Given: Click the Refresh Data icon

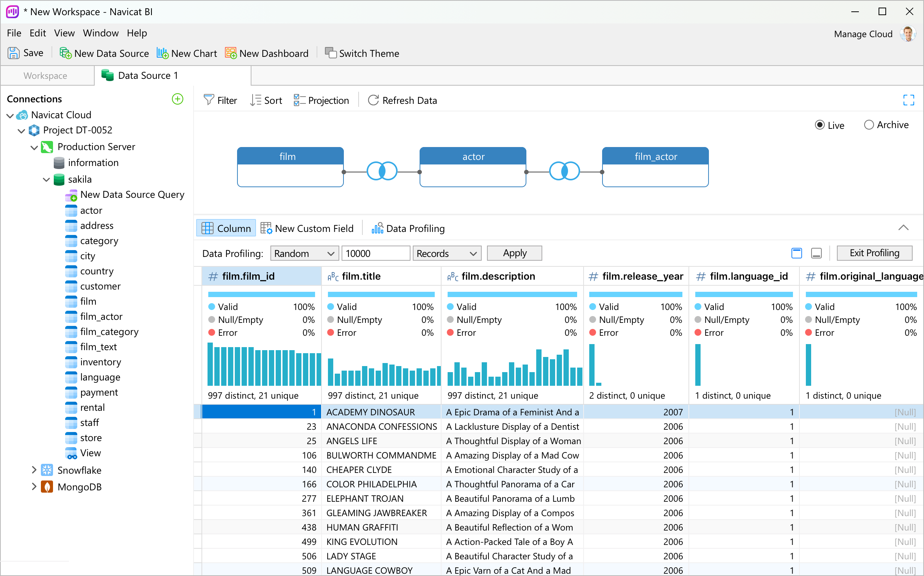Looking at the screenshot, I should pos(373,100).
